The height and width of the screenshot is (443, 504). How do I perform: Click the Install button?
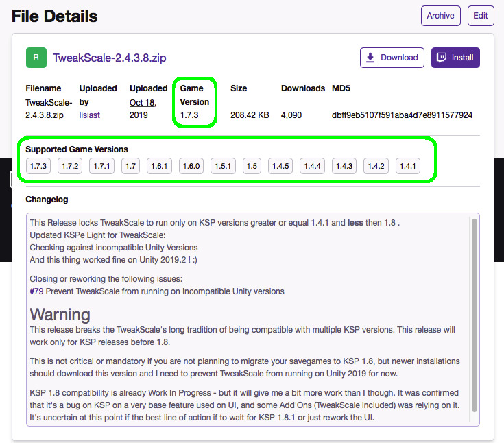pyautogui.click(x=455, y=58)
